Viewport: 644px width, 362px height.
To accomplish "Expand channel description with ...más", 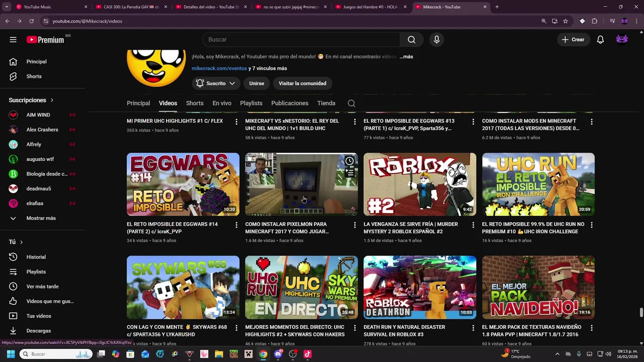I will [x=407, y=57].
